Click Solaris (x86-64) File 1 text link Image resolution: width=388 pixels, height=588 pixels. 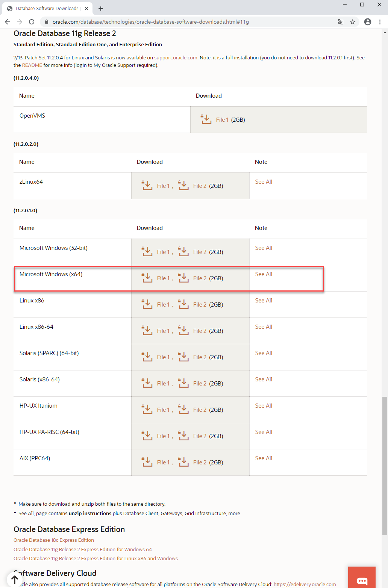[163, 384]
